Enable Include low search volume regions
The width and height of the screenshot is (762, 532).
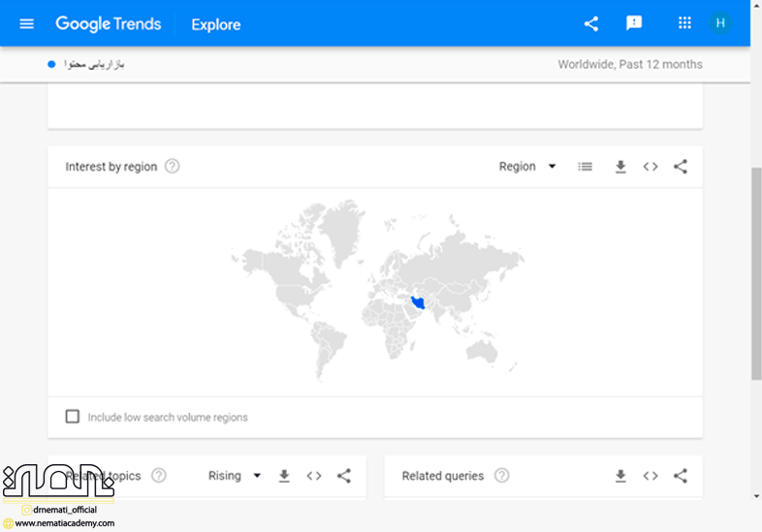73,417
